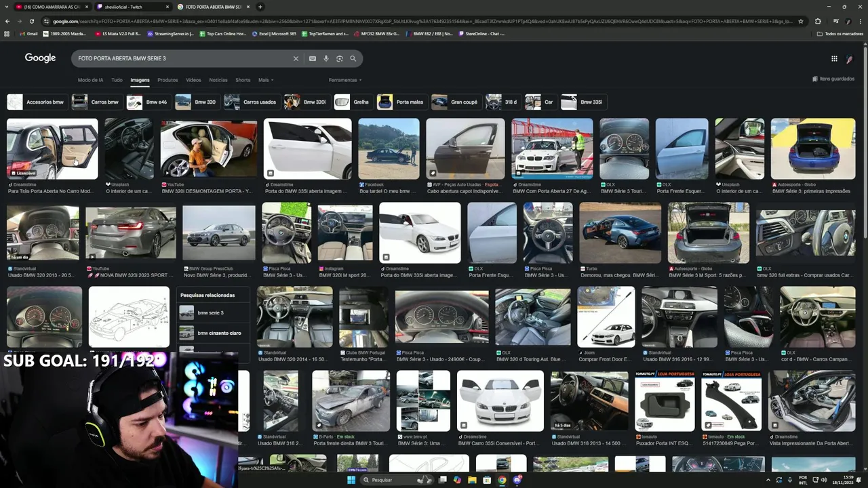Expand the Ferramentas tools menu

[x=345, y=80]
